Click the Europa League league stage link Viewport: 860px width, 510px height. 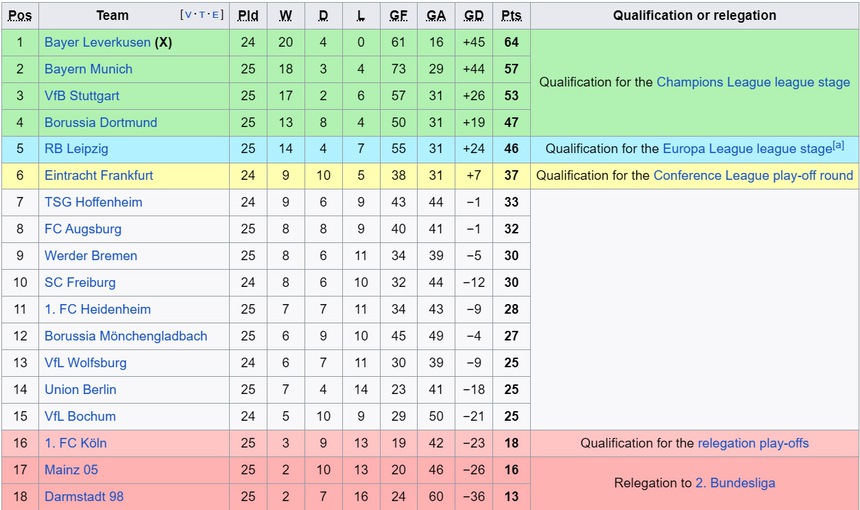746,149
